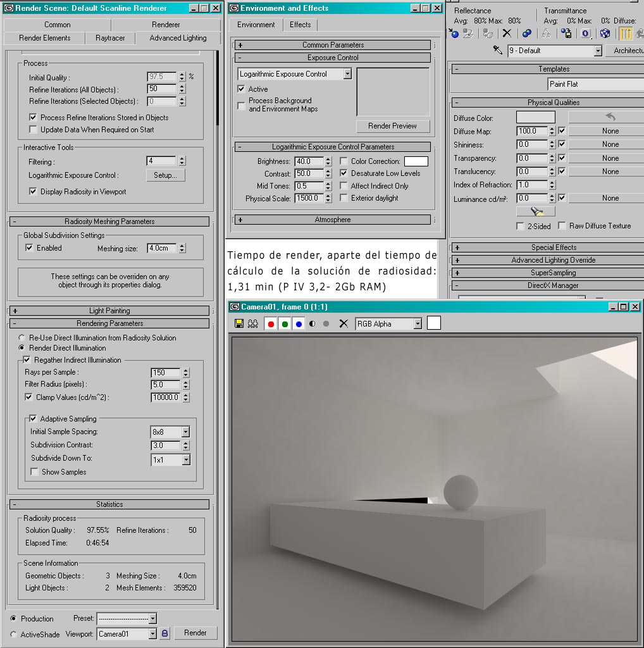Open render Preset dropdown
This screenshot has height=648, width=644.
click(x=153, y=618)
